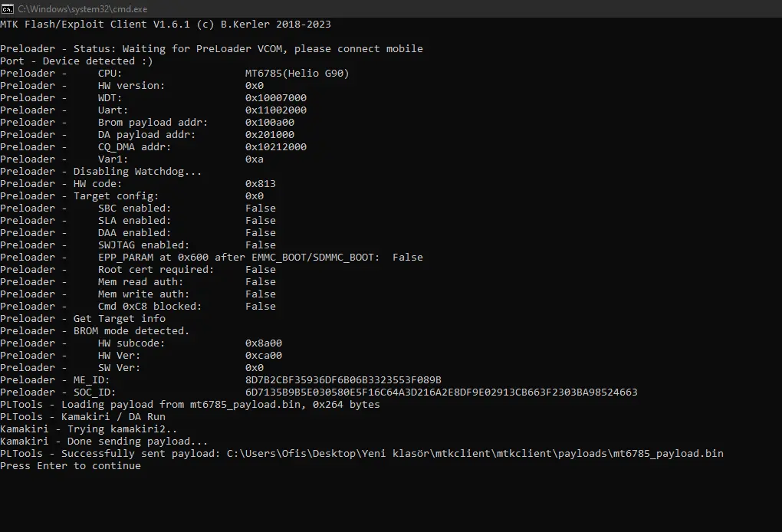Click the MTK Flash/Exploit Client version line
This screenshot has height=532, width=782.
(x=166, y=25)
